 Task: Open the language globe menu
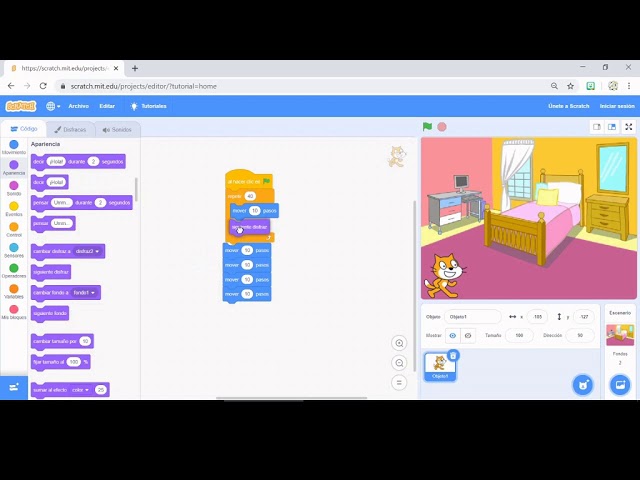pos(53,106)
